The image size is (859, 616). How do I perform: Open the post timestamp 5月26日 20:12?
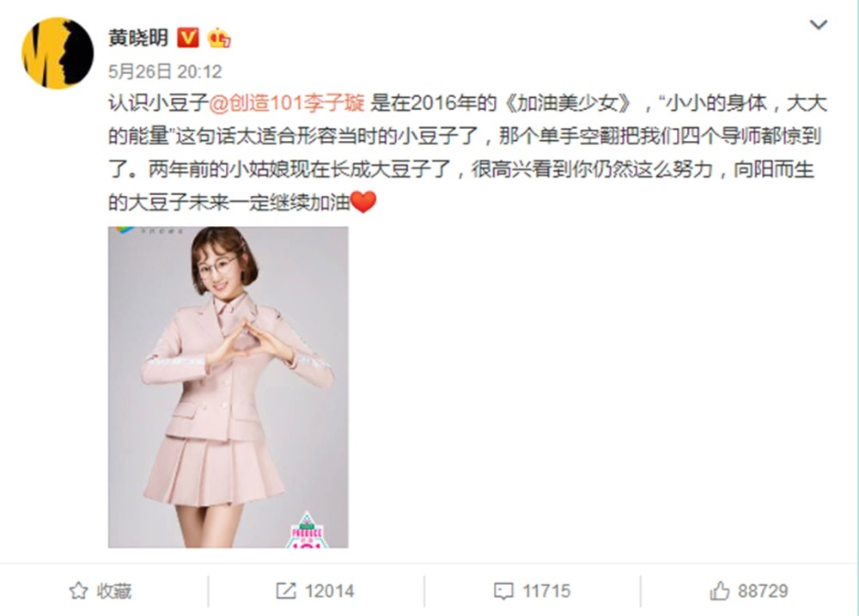tap(165, 71)
